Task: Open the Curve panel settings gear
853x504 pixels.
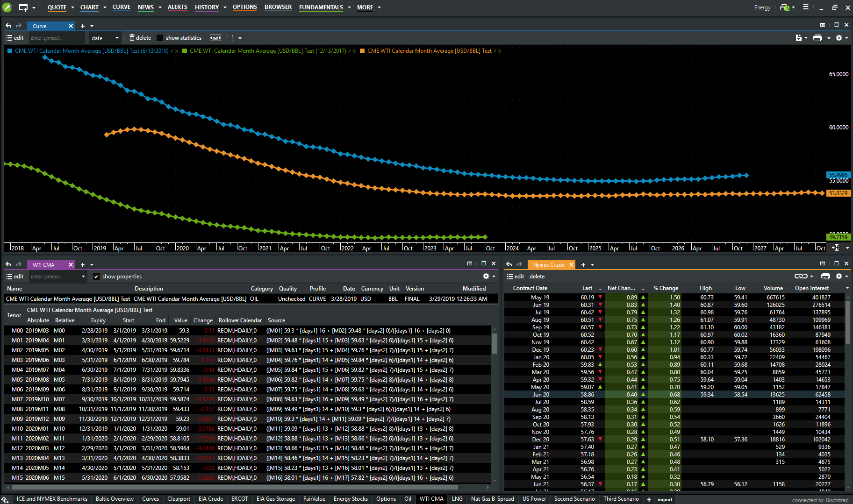Action: click(x=839, y=38)
